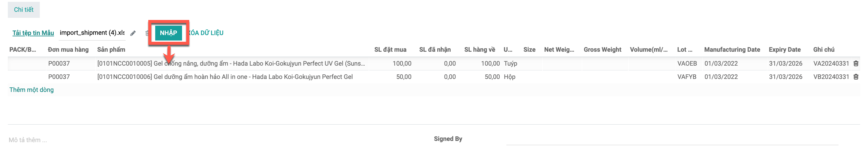The image size is (868, 150).
Task: Click the Gross Weight column header
Action: point(602,49)
